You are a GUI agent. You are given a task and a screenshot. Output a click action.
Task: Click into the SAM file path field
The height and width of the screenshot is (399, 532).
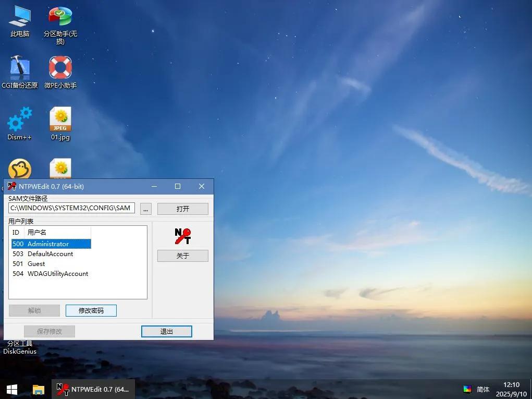71,208
